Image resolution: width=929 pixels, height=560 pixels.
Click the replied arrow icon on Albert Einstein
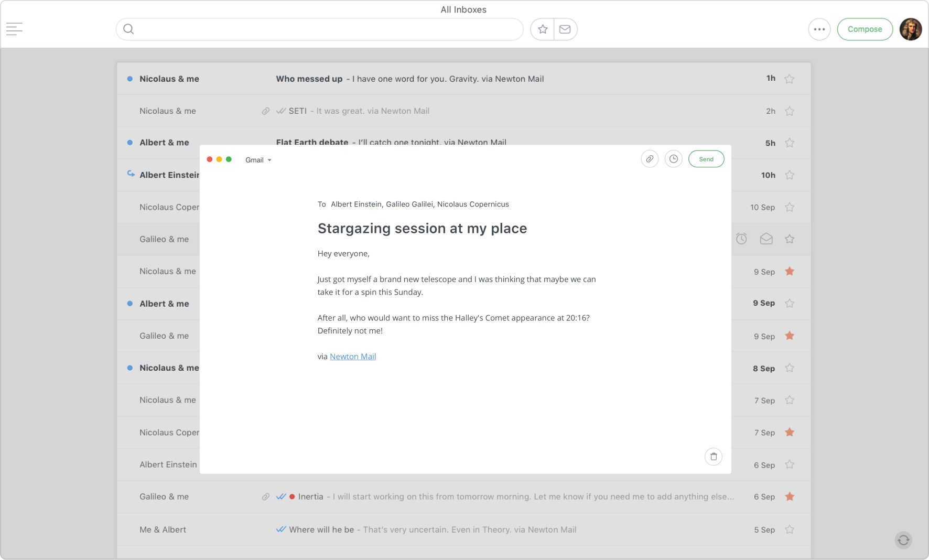(131, 174)
